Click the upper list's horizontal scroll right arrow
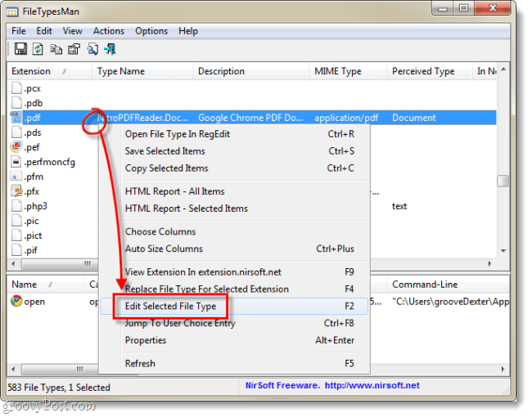The image size is (532, 417). 489,264
